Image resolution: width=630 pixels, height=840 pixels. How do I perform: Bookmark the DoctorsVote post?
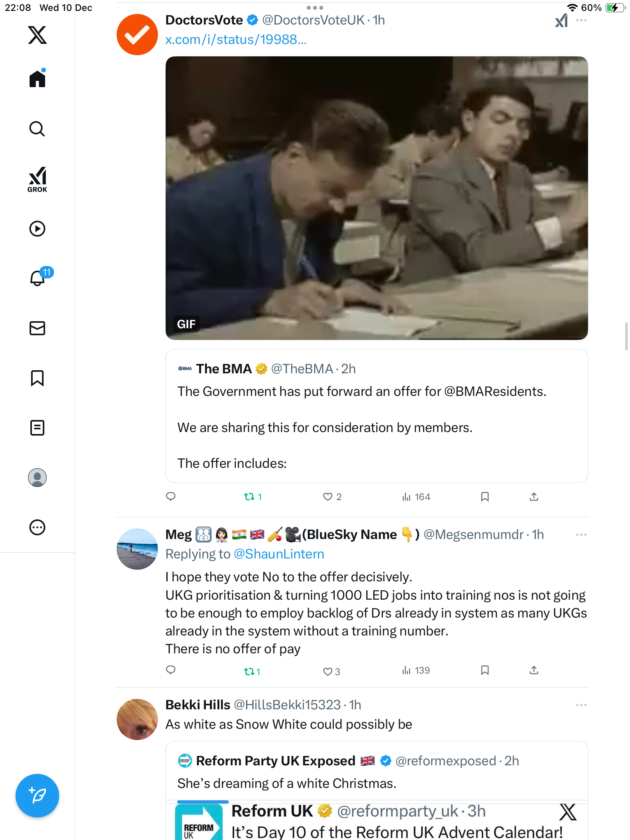click(485, 497)
